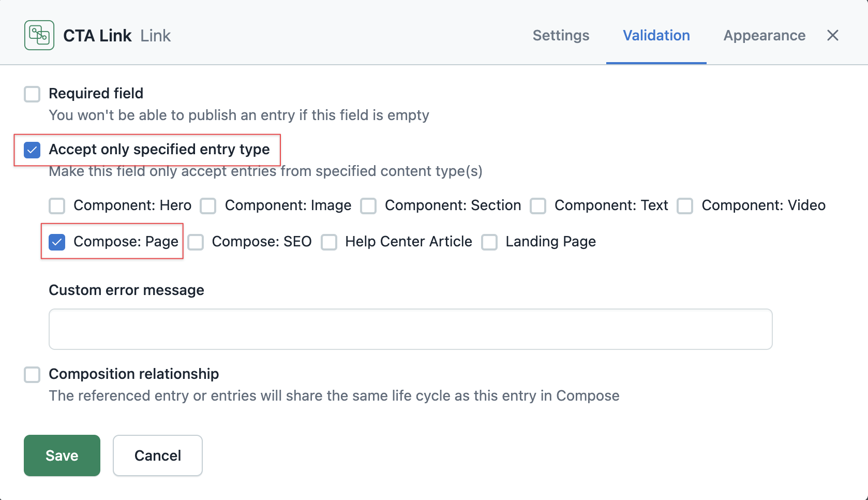
Task: Tick the Component: Image checkbox
Action: click(x=208, y=206)
